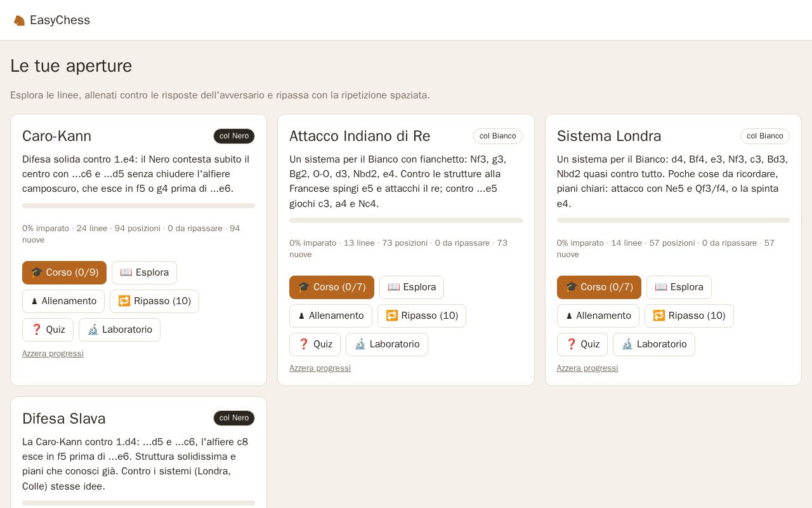Open Caro-Kann Esplora

pos(144,272)
